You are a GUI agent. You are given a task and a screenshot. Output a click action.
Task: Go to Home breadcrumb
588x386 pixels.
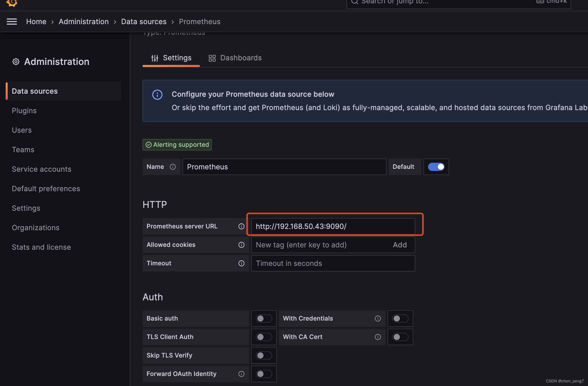[x=36, y=22]
